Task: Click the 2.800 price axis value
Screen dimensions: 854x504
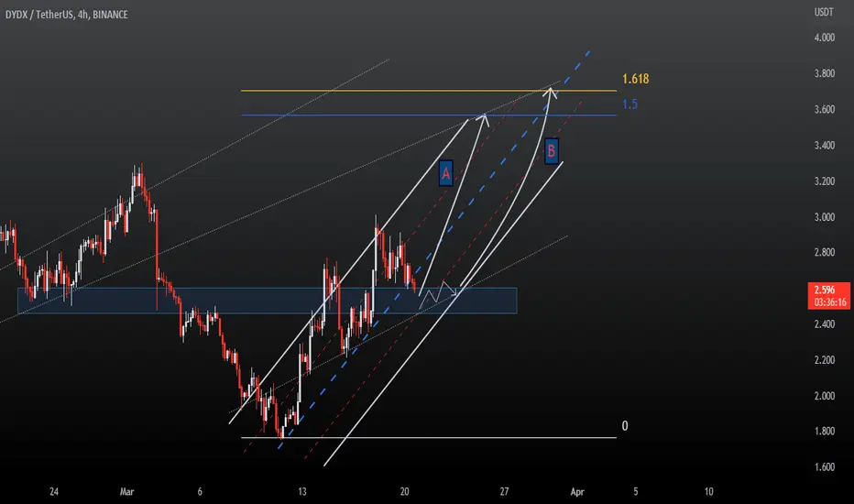Action: pos(825,252)
